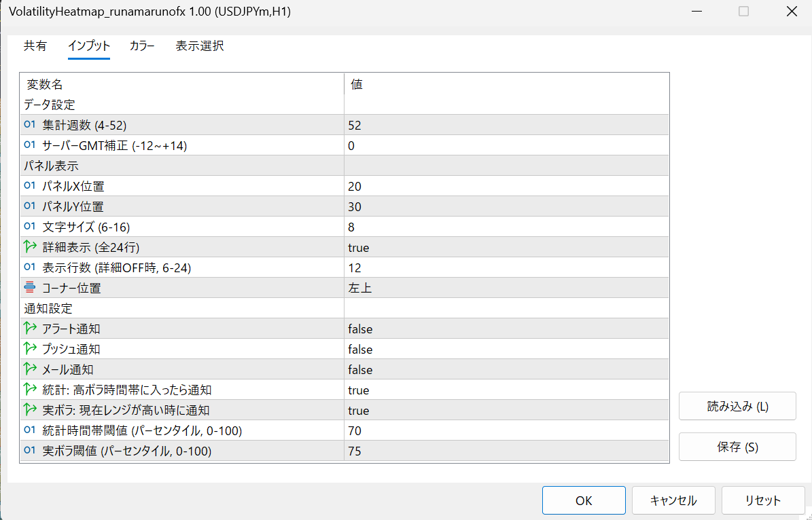Open the 実ボラ: 現在レンジが高い時に通知 value selector
The width and height of the screenshot is (812, 520).
[x=506, y=410]
